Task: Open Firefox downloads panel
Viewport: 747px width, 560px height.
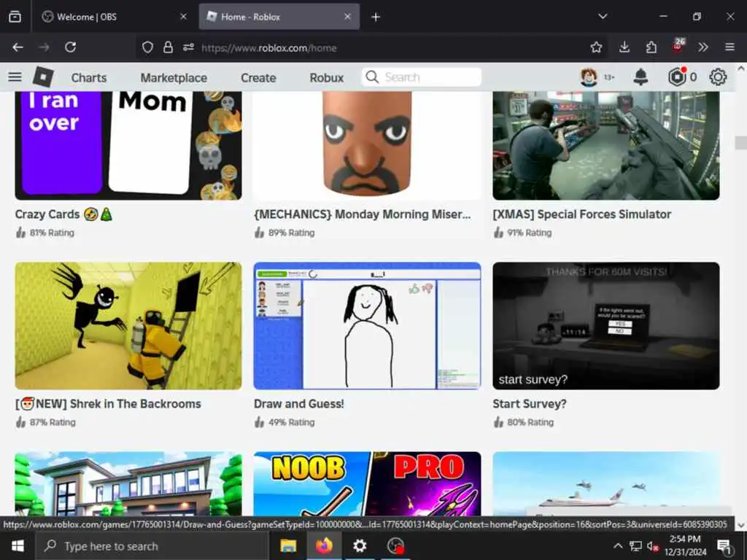Action: click(624, 47)
